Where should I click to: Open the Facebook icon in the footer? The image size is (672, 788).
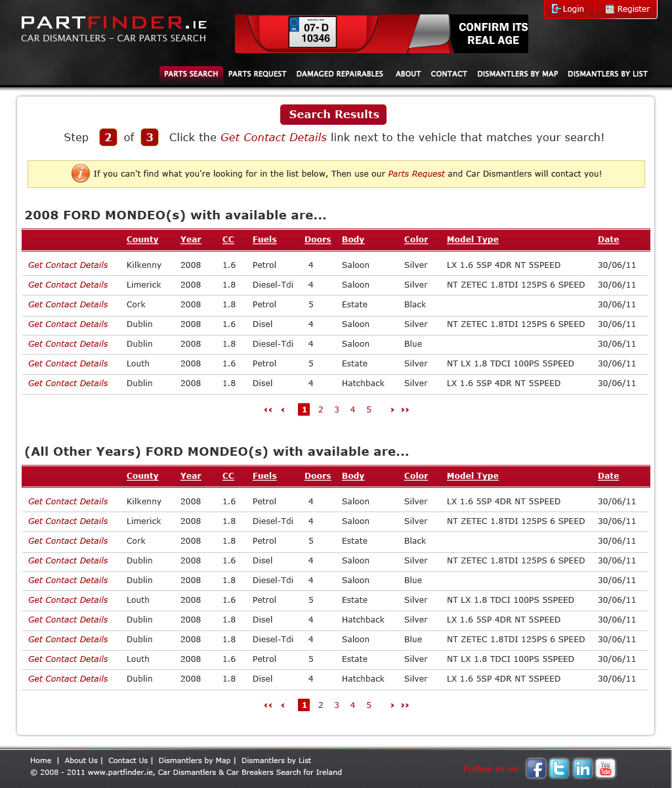coord(536,768)
